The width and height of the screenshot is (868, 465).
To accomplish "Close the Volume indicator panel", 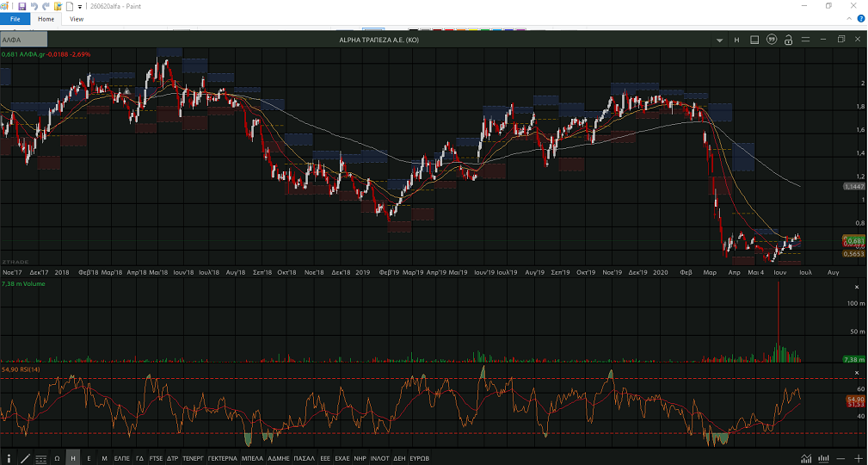I will click(856, 286).
